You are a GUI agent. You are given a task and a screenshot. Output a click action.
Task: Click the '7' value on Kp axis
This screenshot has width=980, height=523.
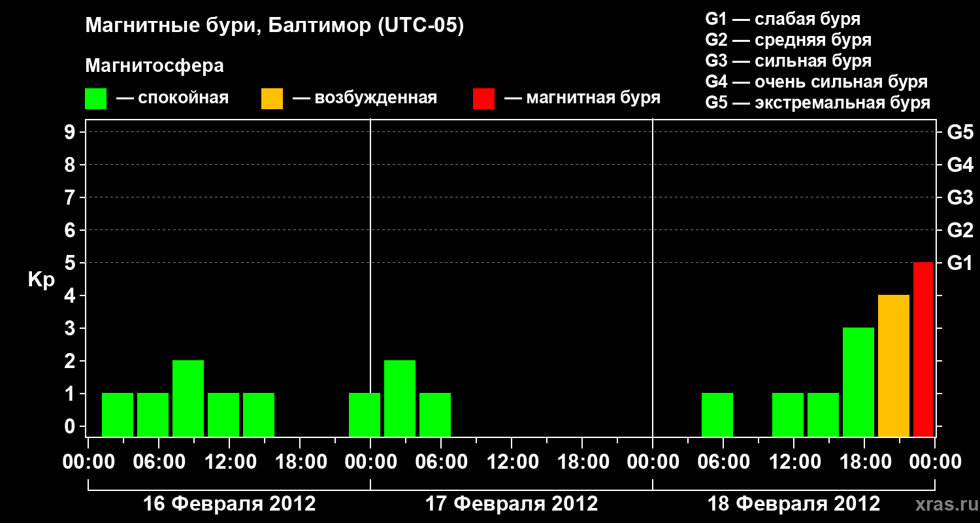point(71,197)
